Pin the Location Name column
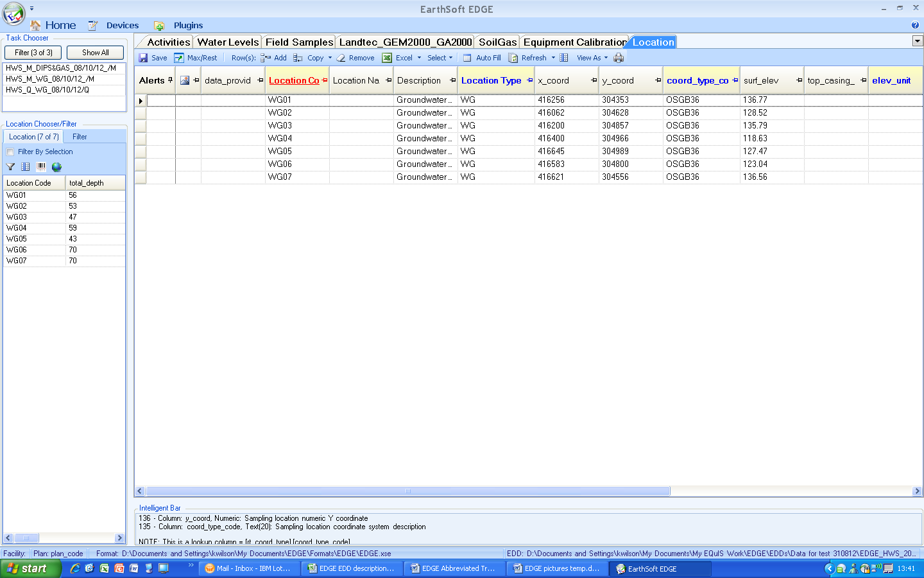 (389, 80)
